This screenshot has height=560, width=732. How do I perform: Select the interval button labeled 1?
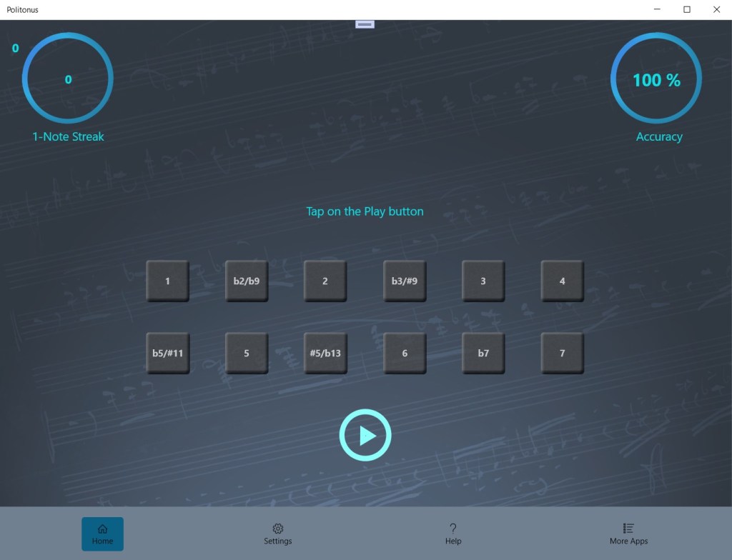[167, 281]
